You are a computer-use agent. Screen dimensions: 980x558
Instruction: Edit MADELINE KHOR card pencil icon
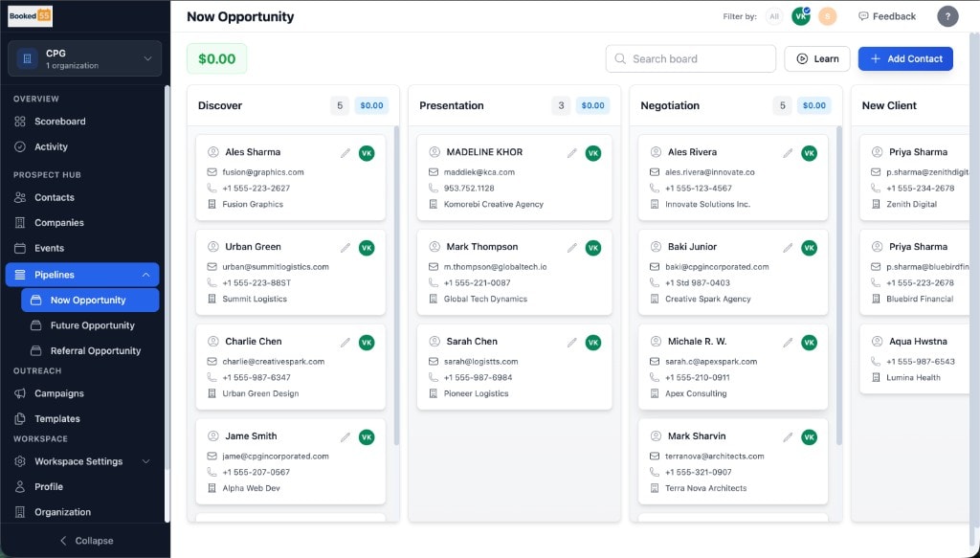pyautogui.click(x=572, y=153)
